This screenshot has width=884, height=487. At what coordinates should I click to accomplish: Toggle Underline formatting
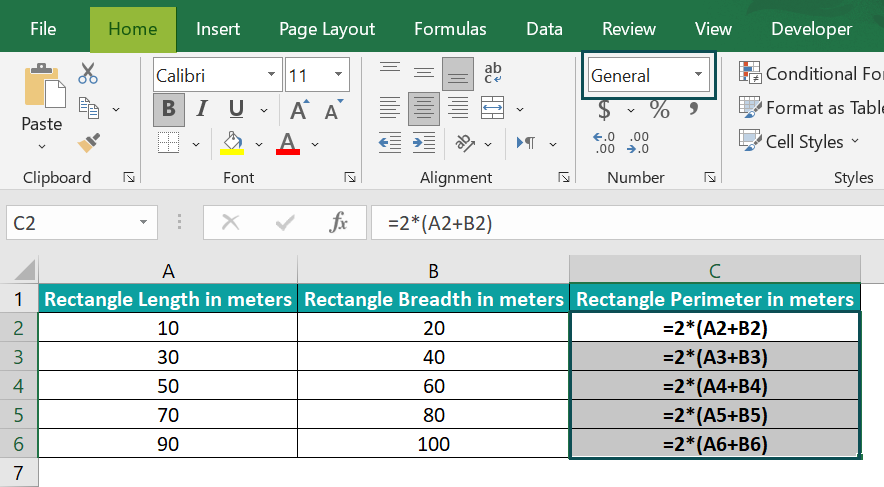[x=236, y=109]
